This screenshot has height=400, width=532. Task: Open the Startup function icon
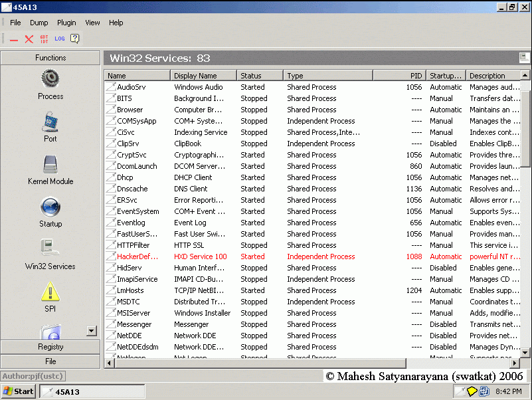tap(50, 207)
